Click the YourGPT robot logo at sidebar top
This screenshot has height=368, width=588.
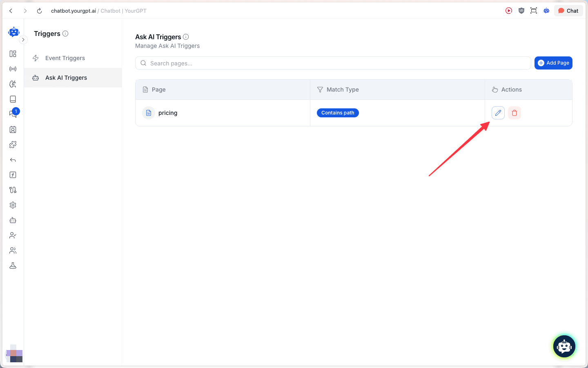[x=14, y=32]
